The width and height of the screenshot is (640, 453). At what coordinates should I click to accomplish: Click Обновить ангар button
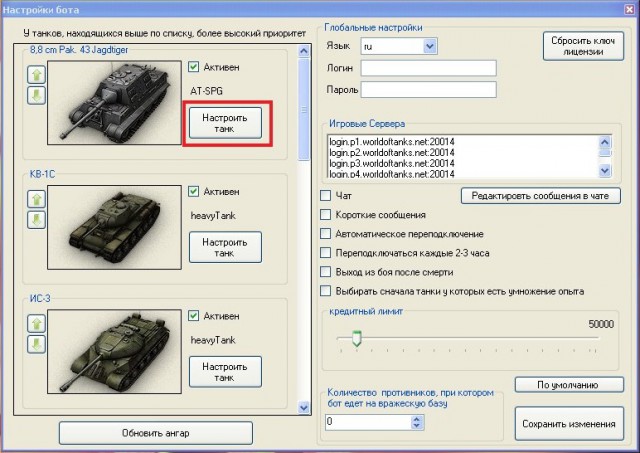tap(156, 433)
